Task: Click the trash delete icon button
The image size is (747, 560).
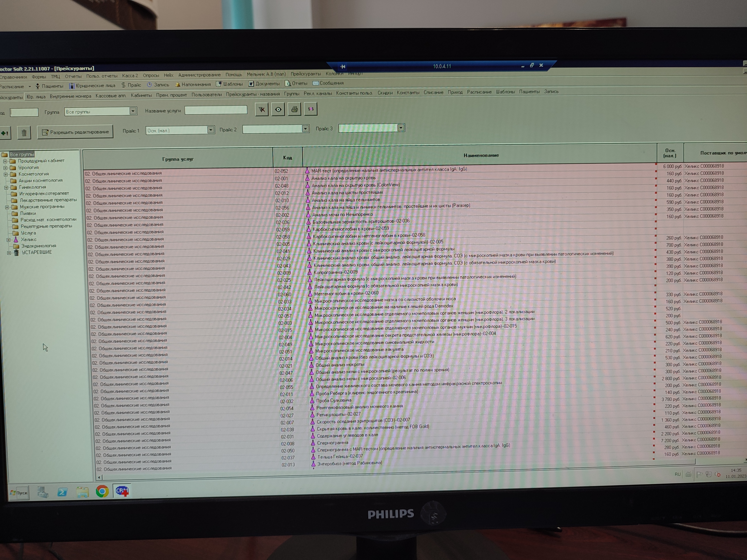Action: point(24,133)
